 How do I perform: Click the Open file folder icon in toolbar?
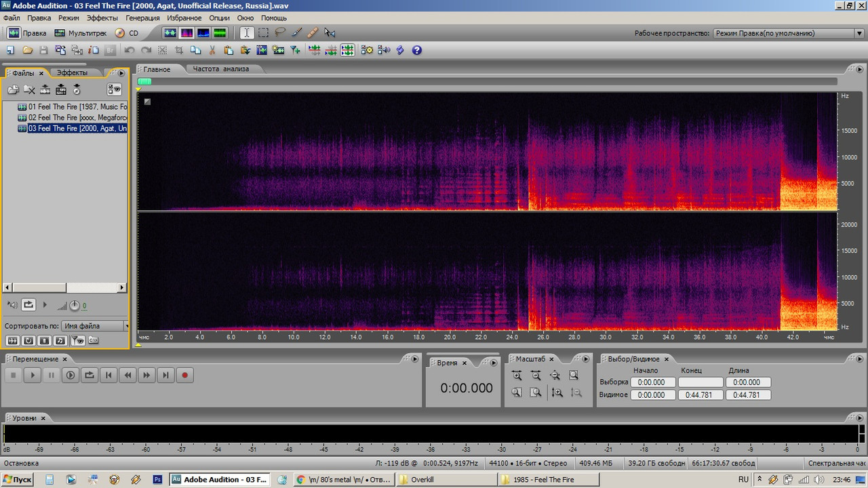28,50
